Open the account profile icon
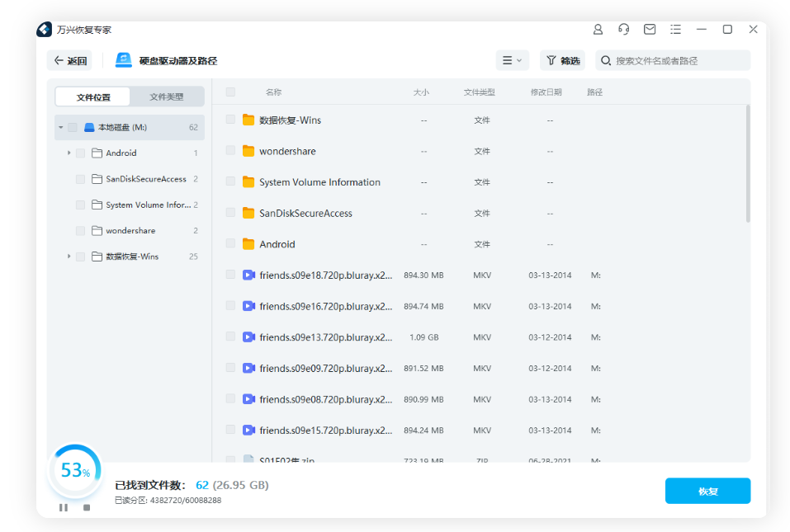The image size is (790, 532). click(598, 29)
